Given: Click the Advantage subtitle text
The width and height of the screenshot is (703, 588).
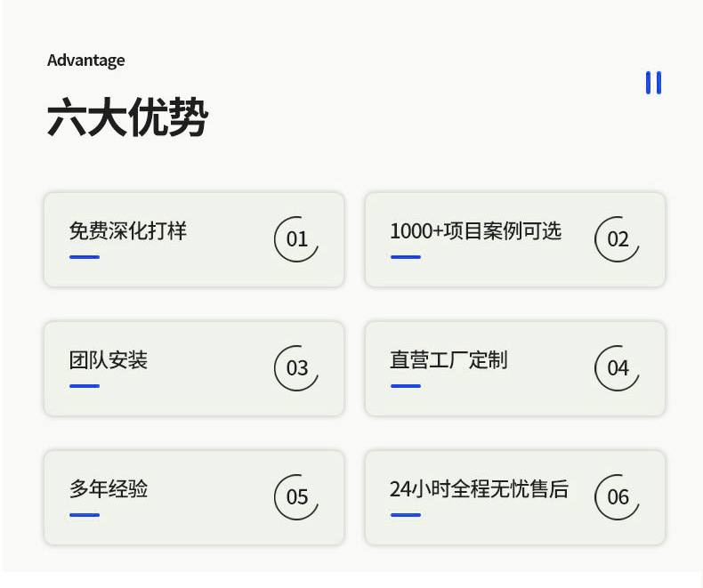Looking at the screenshot, I should pos(86,60).
